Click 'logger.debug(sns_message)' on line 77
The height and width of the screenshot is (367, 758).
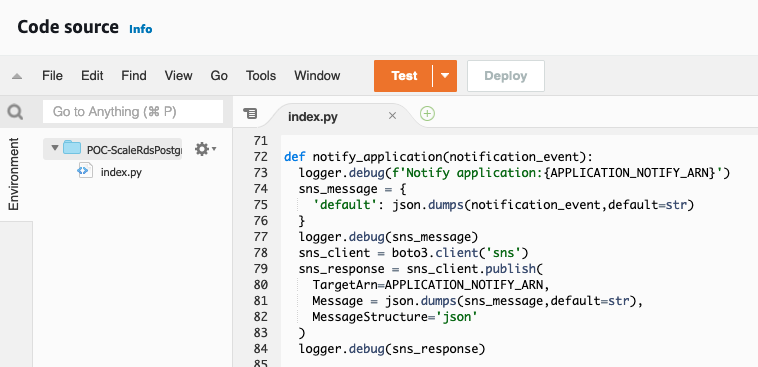(x=388, y=237)
